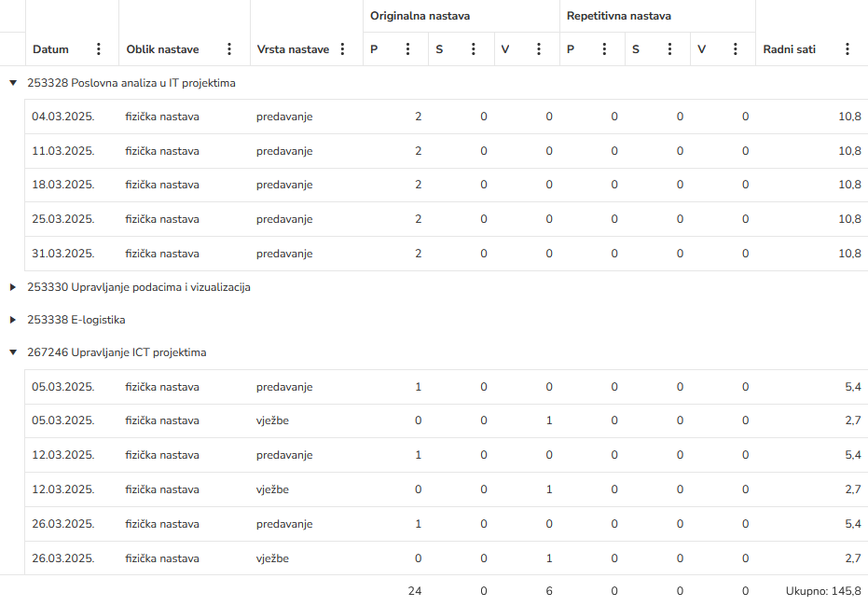Collapse the Upravljanje ICT projektima group
The width and height of the screenshot is (868, 606).
point(13,352)
